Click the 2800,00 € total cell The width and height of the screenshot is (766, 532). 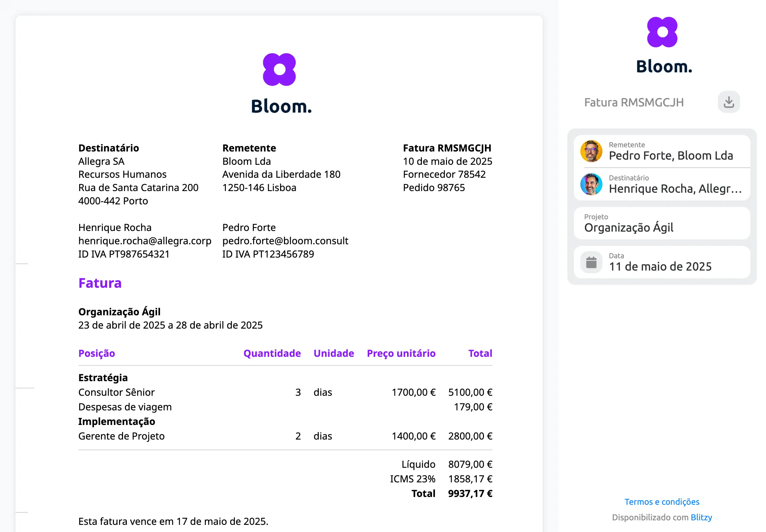click(x=470, y=436)
